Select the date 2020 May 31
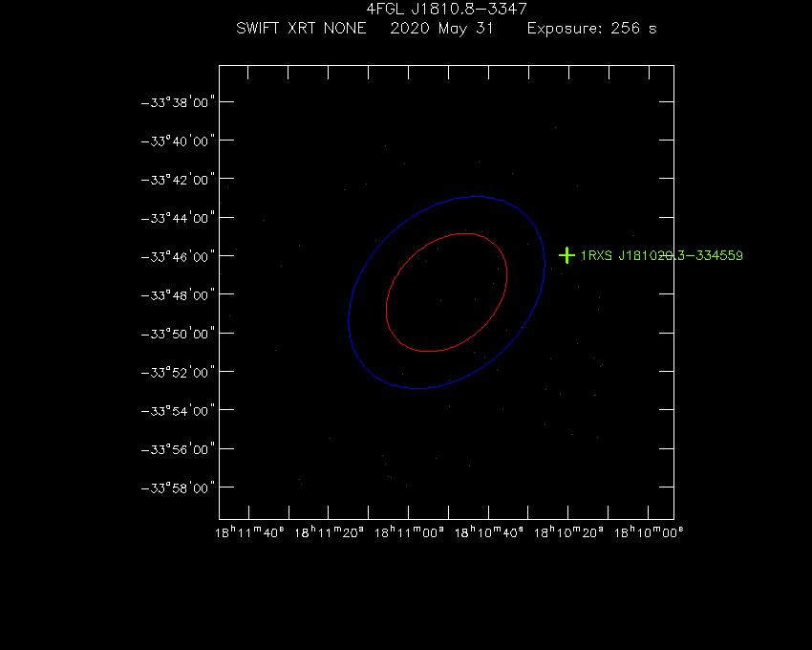The image size is (812, 650). [x=441, y=28]
